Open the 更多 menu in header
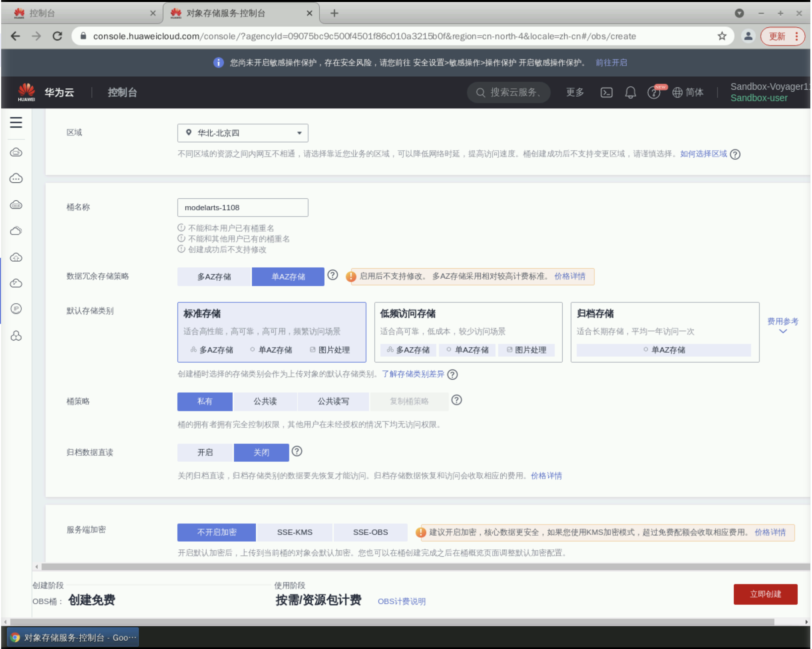The image size is (812, 649). [x=575, y=92]
